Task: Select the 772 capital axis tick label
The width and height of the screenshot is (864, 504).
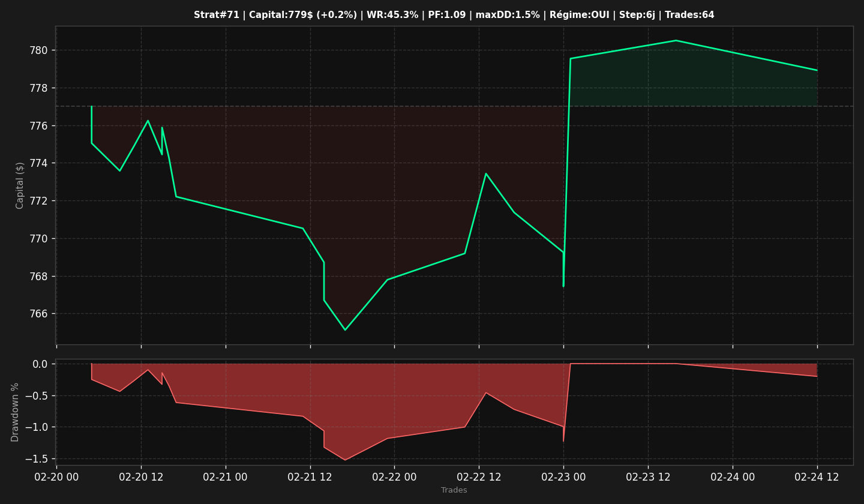Action: (40, 201)
